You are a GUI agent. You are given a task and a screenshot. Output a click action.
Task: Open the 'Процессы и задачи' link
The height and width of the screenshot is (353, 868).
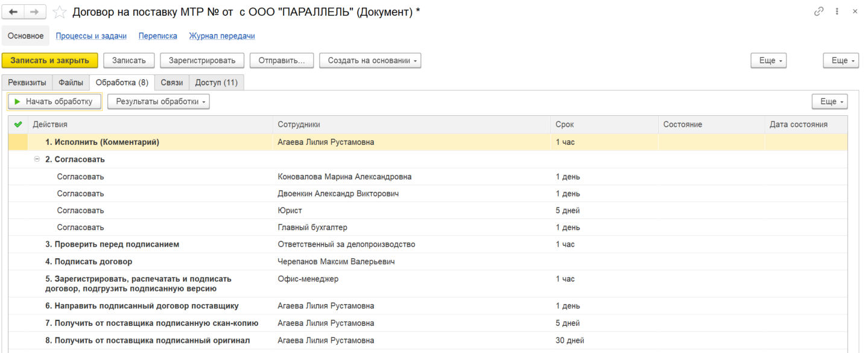point(91,36)
